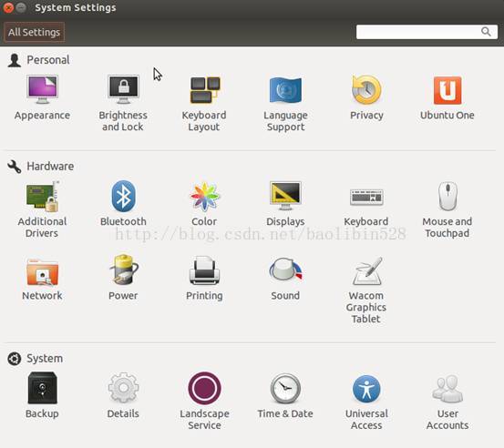Open Brightness and Lock settings
504x448 pixels.
coord(123,103)
